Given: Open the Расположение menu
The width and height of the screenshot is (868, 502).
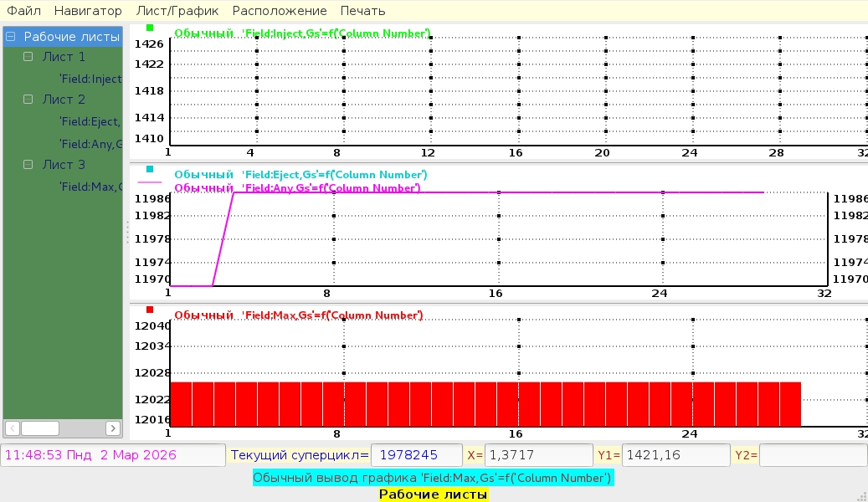Looking at the screenshot, I should coord(280,11).
